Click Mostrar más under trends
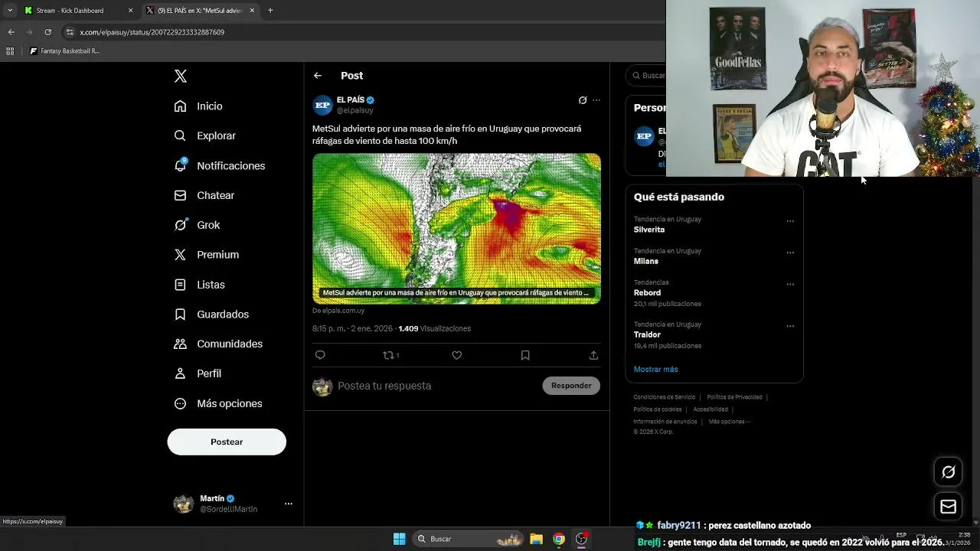Screen dimensions: 980x551 click(655, 369)
